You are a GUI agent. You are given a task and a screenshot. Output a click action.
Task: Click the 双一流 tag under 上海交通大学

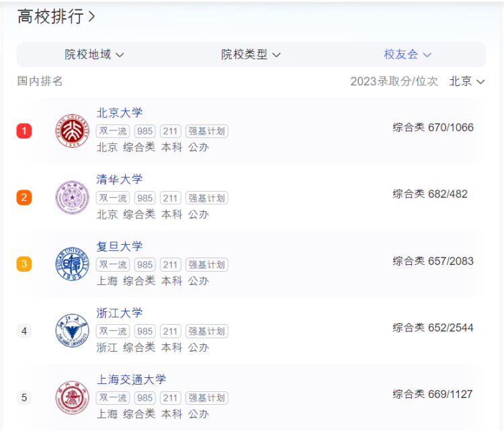pyautogui.click(x=113, y=398)
